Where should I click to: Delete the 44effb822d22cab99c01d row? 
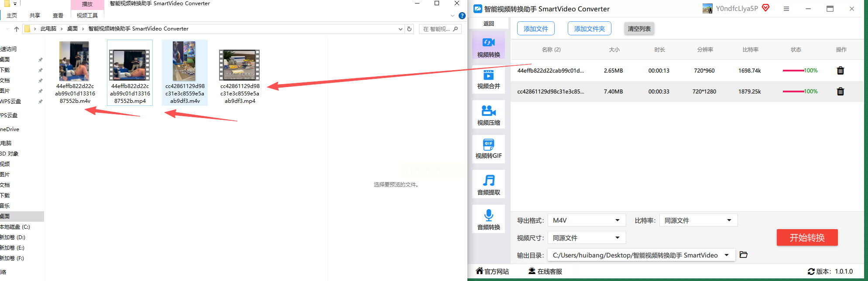click(x=840, y=71)
